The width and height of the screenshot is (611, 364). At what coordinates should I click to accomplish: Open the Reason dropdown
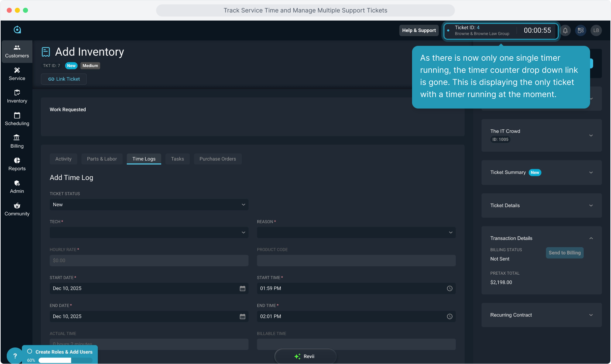click(x=356, y=233)
